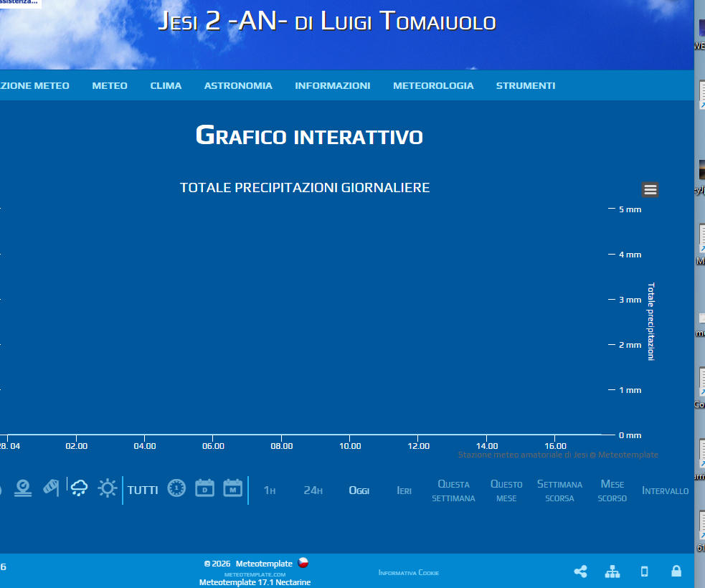Open the chart hamburger export menu

click(x=650, y=189)
